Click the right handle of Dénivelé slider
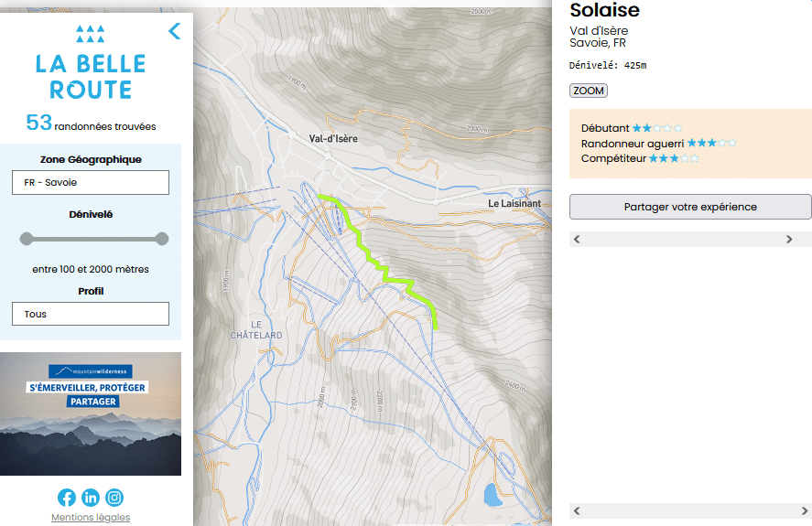 pyautogui.click(x=161, y=239)
